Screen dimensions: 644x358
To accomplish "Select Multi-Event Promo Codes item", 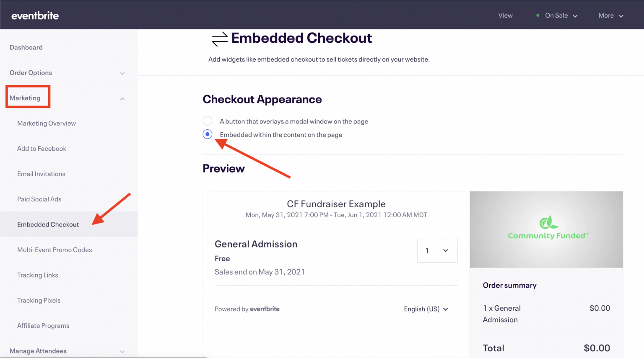I will 55,250.
